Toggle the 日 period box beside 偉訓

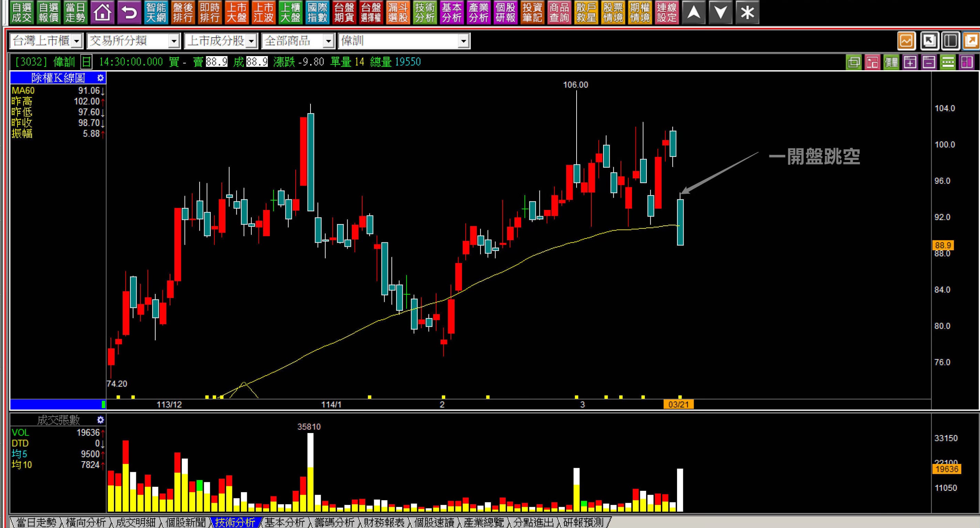click(x=86, y=62)
